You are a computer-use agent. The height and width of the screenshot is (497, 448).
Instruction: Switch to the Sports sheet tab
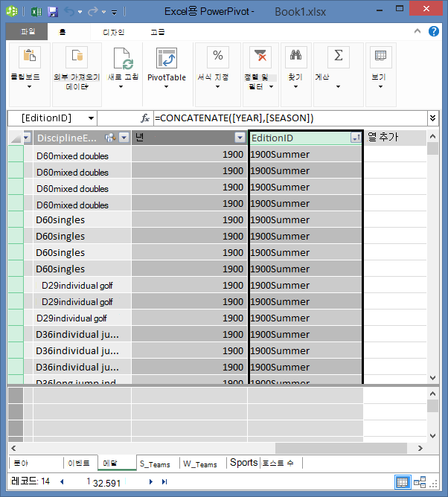[x=243, y=463]
